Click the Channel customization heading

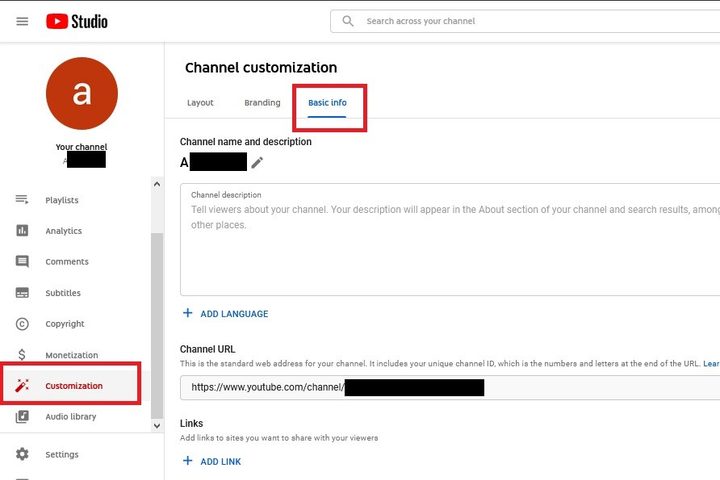coord(261,68)
